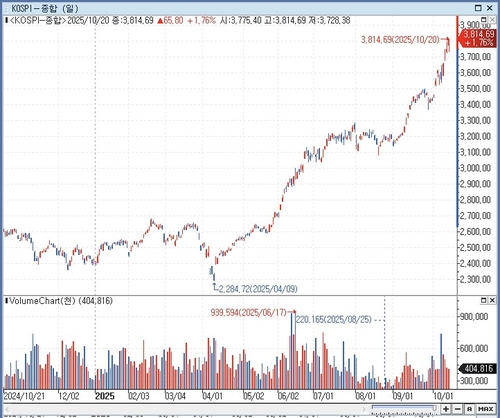Viewport: 500px width, 418px height.
Task: Click the A auto-fit button
Action: (x=469, y=409)
